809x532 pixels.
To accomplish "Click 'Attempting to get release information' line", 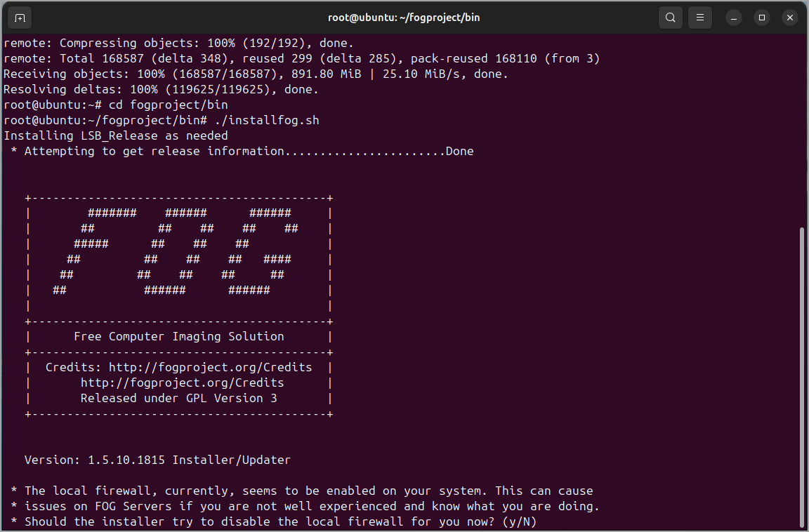I will click(x=242, y=152).
